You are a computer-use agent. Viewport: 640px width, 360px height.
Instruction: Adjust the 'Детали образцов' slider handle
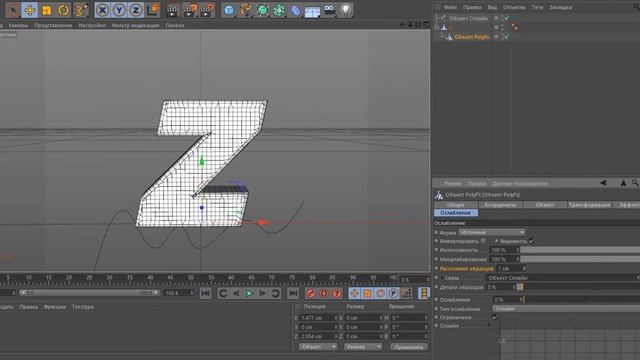click(x=520, y=287)
